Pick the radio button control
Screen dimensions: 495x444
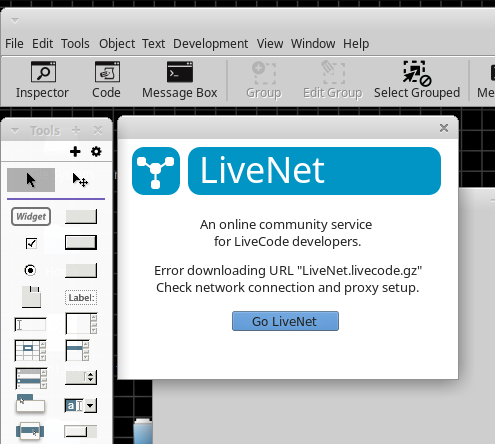pos(30,270)
